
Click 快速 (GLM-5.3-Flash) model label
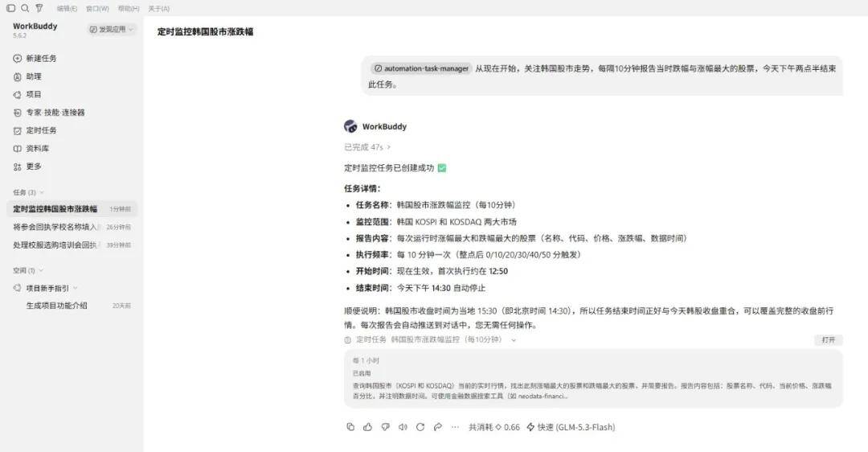point(571,427)
